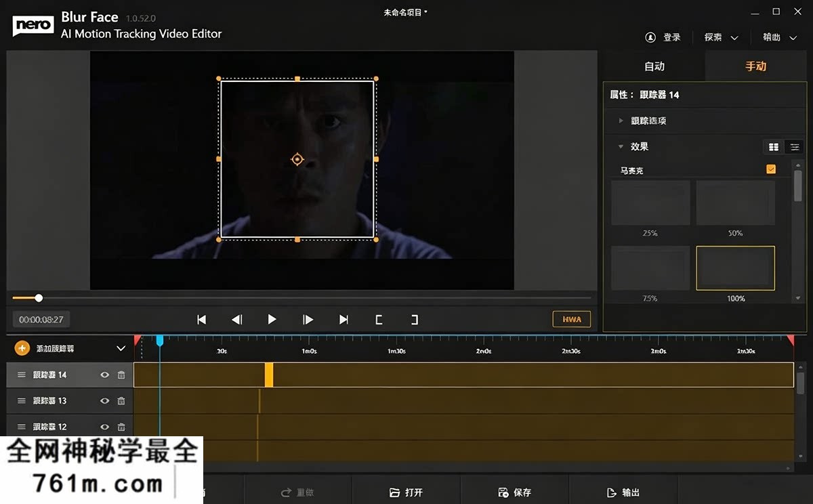
Task: Click the 00:00:08:27 timecode field
Action: tap(41, 319)
